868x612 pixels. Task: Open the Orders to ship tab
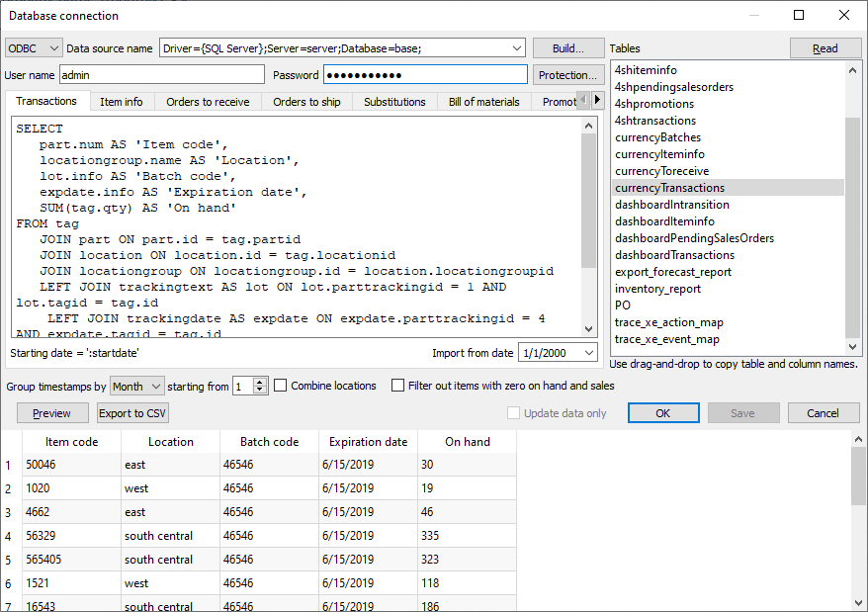tap(307, 102)
